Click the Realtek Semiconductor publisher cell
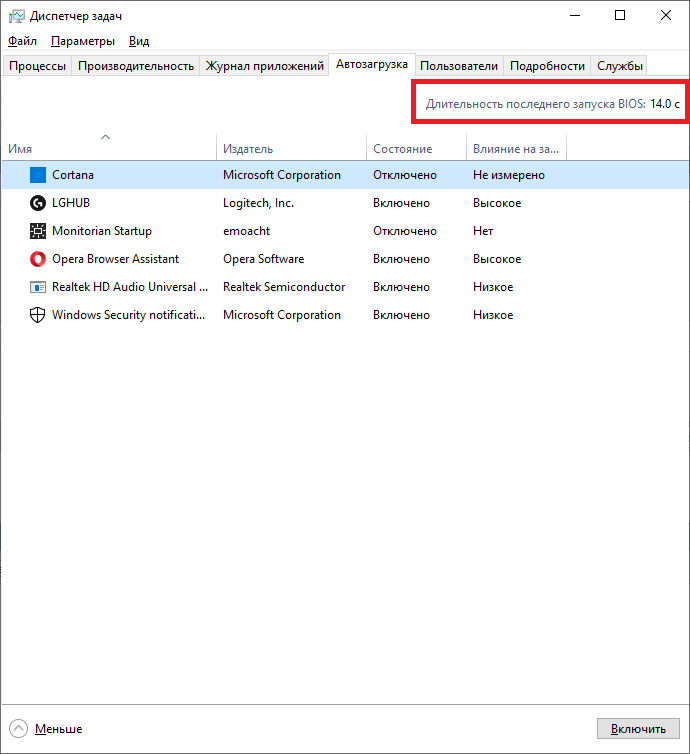The height and width of the screenshot is (754, 690). pyautogui.click(x=284, y=287)
